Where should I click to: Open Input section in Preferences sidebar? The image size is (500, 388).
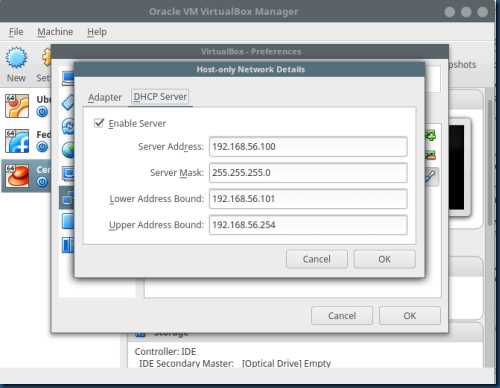(68, 103)
